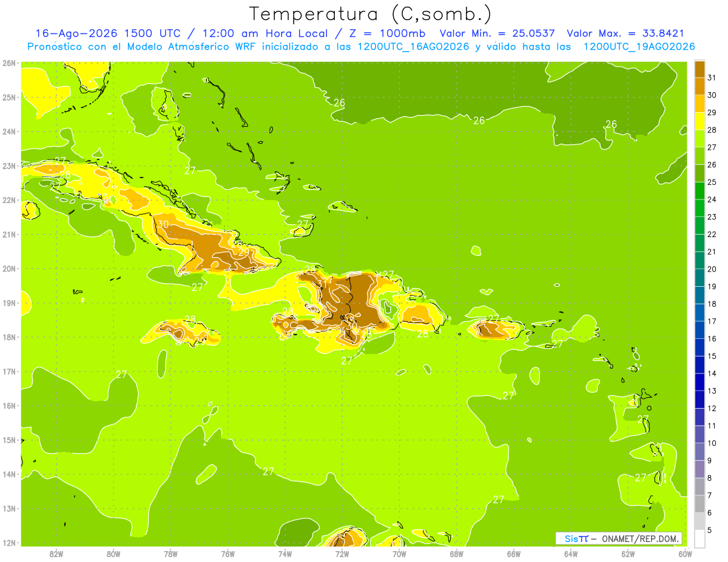The image size is (728, 562).
Task: Click the green swatch between legend 24 and 25
Action: point(700,190)
